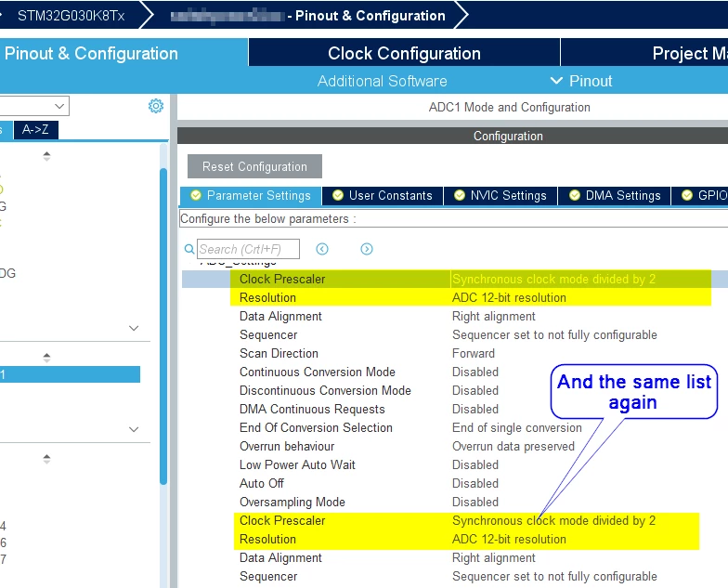
Task: Expand the second category group chevron
Action: coord(134,429)
